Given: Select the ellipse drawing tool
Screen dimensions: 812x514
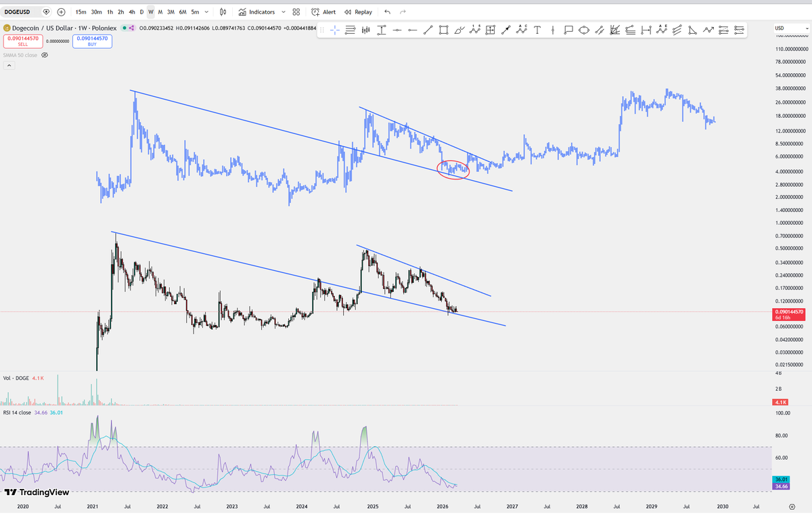Looking at the screenshot, I should point(584,30).
